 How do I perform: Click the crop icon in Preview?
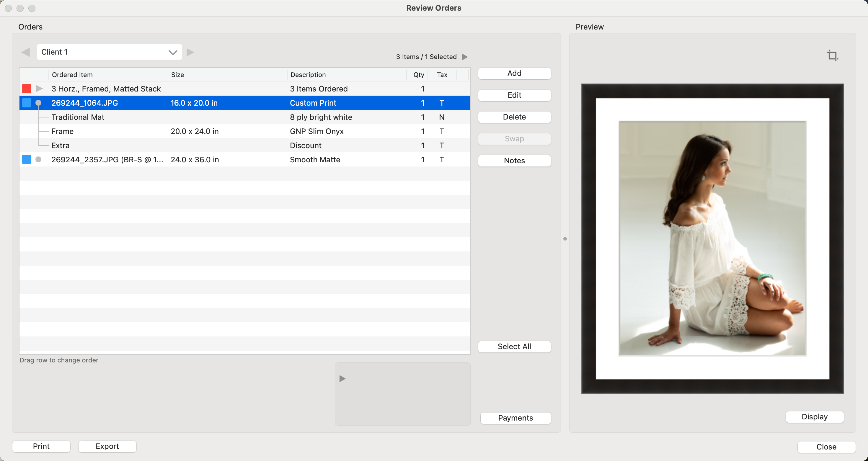[832, 55]
